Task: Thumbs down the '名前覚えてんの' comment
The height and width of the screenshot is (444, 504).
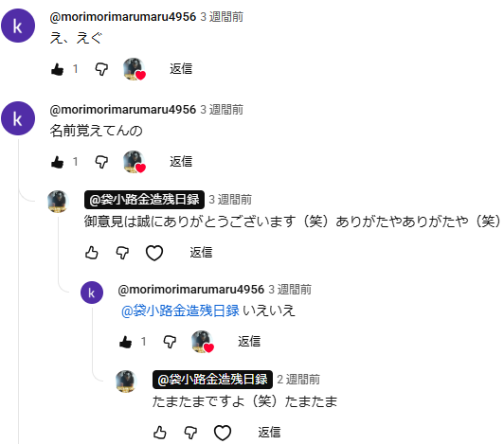Action: pyautogui.click(x=101, y=162)
